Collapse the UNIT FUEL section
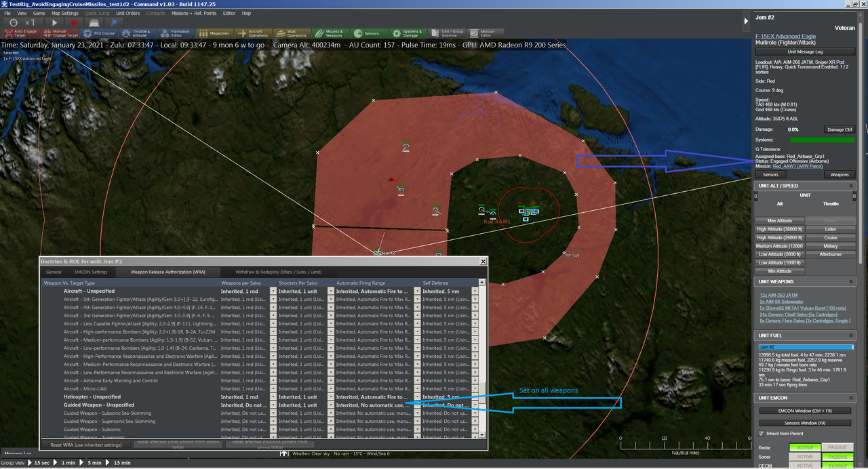 (852, 335)
